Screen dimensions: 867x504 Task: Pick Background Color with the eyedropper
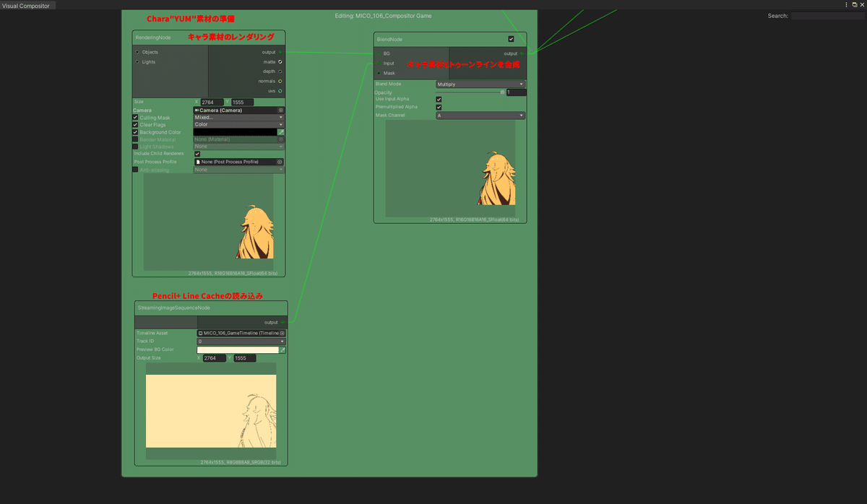(x=281, y=132)
